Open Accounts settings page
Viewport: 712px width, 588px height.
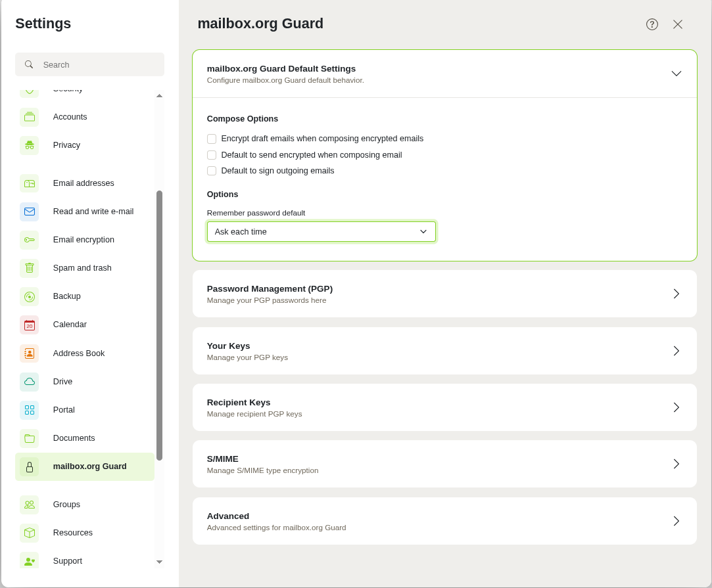85,117
